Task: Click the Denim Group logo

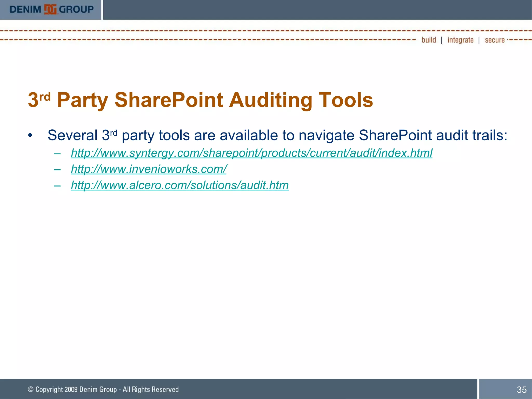Action: tap(51, 10)
